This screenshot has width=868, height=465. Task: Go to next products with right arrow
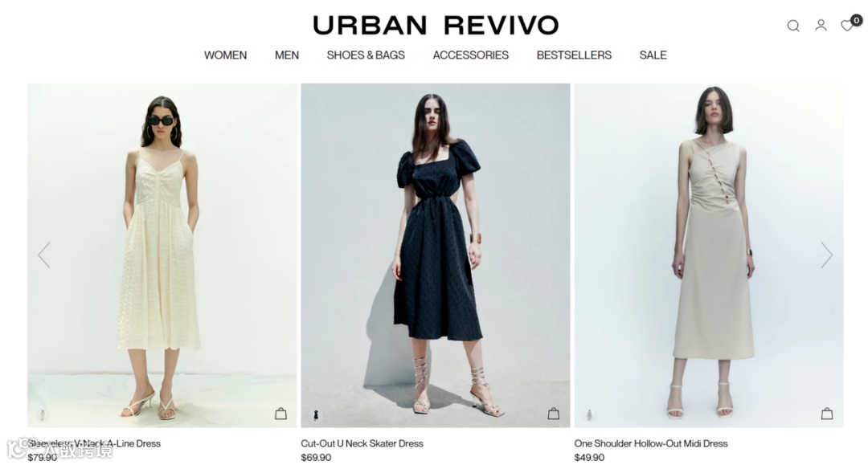[x=826, y=255]
